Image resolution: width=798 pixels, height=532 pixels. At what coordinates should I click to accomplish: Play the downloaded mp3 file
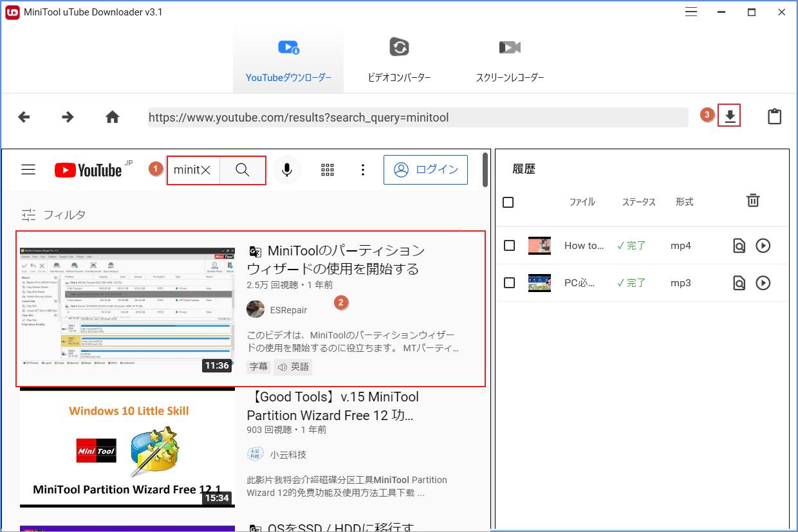(763, 282)
